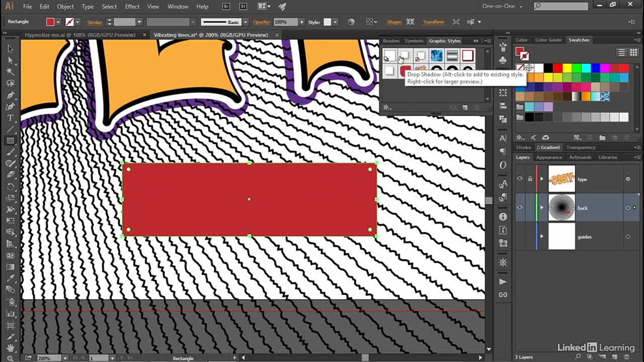Toggle the lock on type layer
Screen dimensions: 644x362
530,179
